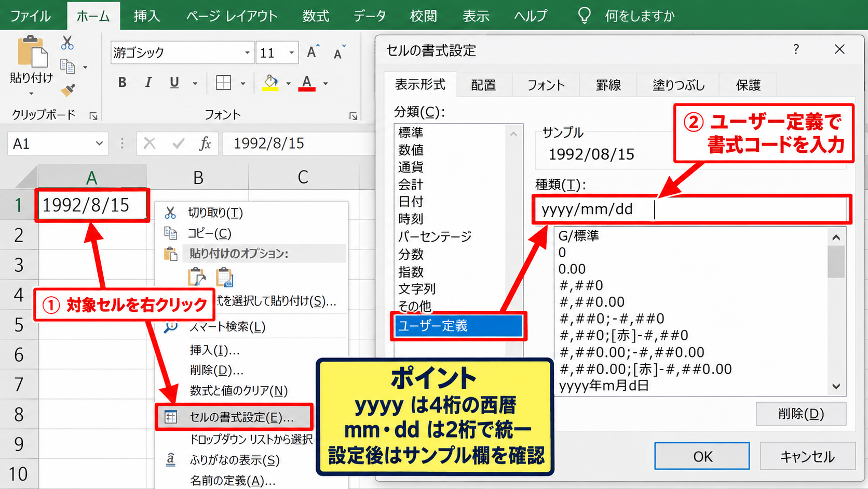Click the OK button
868x489 pixels.
[x=702, y=456]
